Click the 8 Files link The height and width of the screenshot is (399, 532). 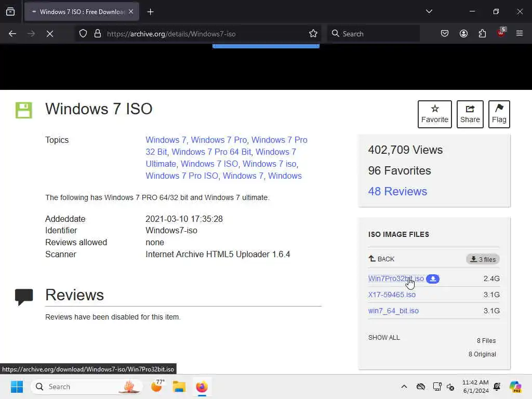486,341
